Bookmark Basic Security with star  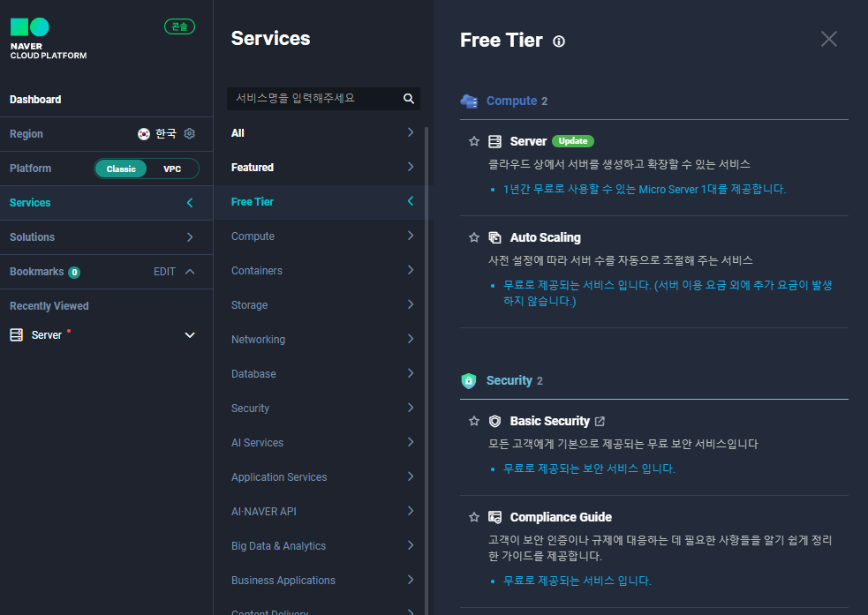tap(474, 422)
